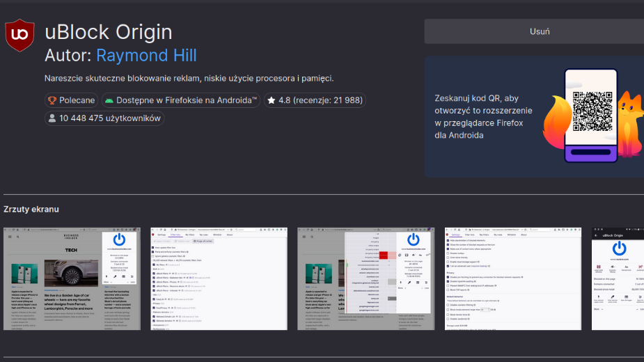Open the Dostępne w Firefoksie na Androida badge
The width and height of the screenshot is (644, 362).
pos(181,100)
